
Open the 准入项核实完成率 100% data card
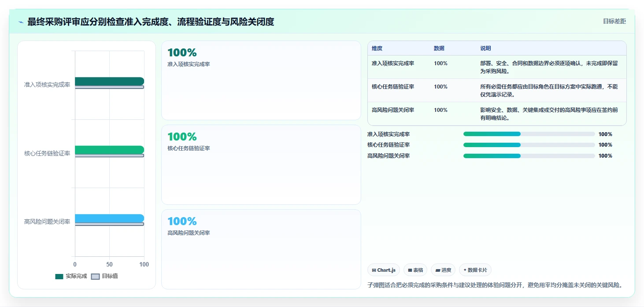tap(261, 80)
